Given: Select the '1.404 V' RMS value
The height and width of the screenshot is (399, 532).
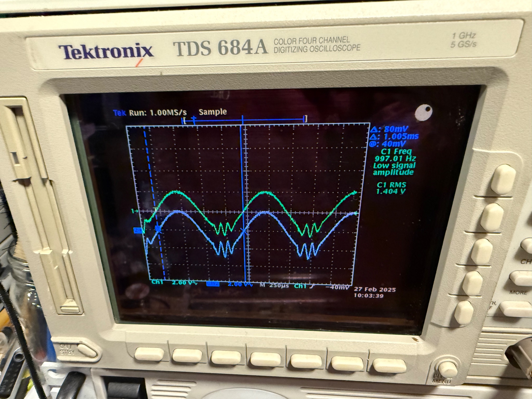Looking at the screenshot, I should [391, 191].
